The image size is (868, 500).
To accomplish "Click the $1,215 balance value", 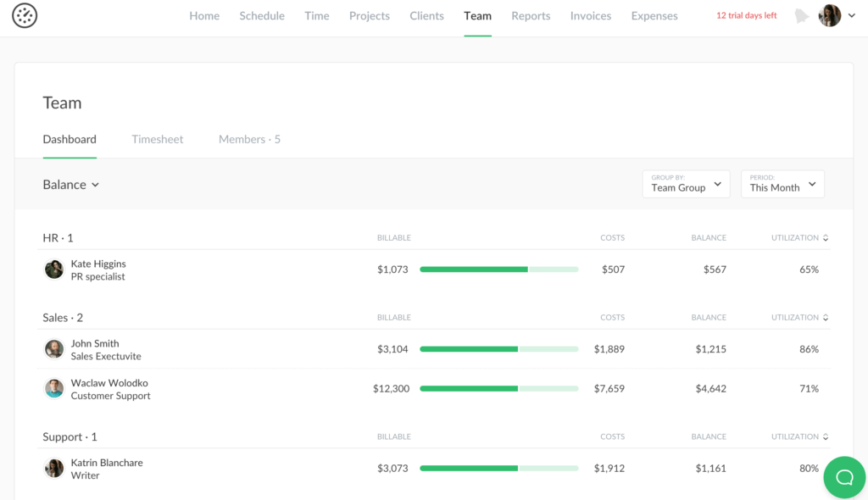I will point(711,349).
